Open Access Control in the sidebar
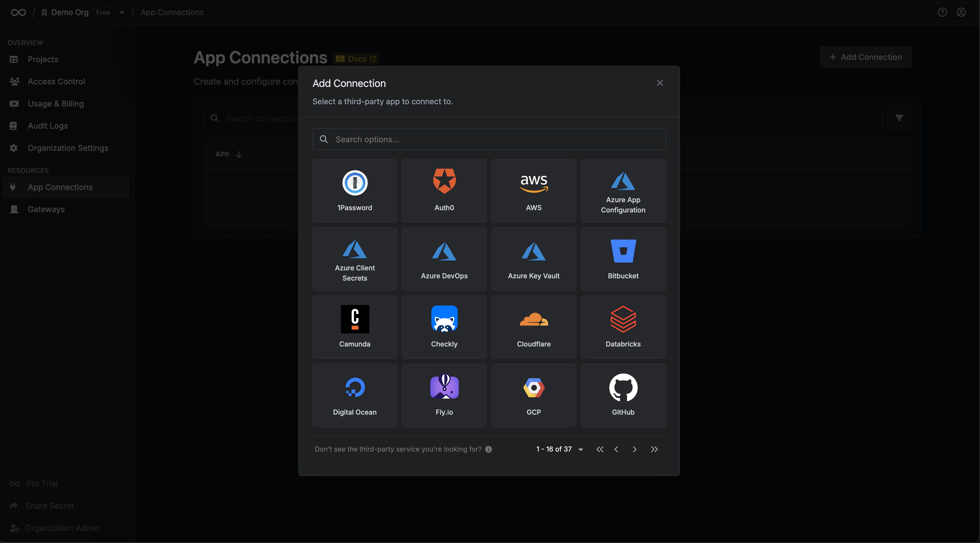 click(x=66, y=82)
